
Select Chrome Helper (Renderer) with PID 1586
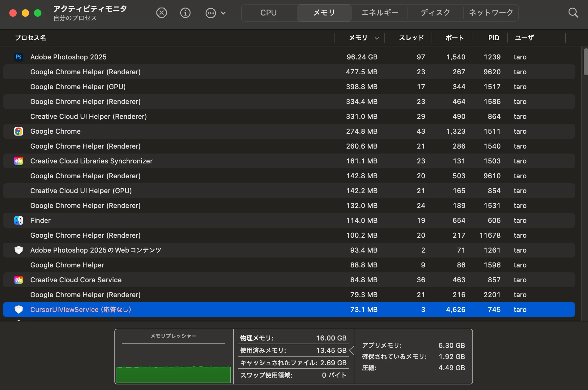point(289,102)
